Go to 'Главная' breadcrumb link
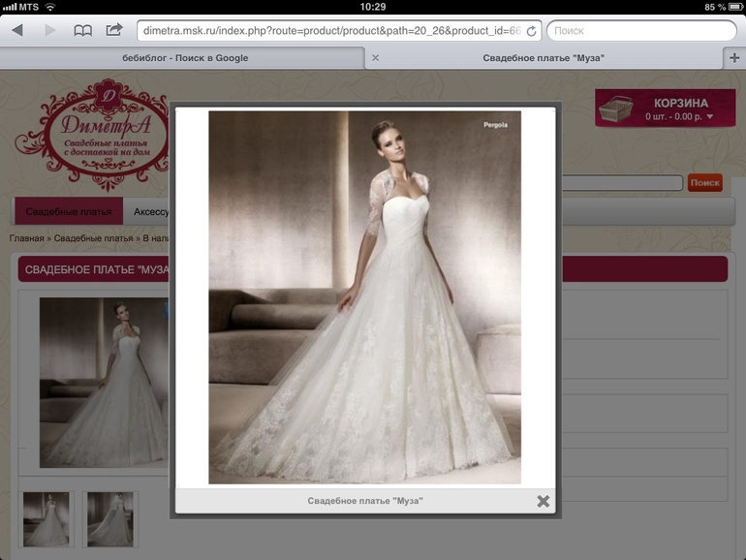 (x=27, y=238)
